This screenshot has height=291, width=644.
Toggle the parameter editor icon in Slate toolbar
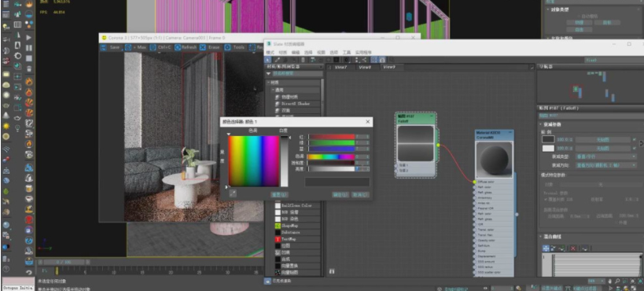click(382, 60)
